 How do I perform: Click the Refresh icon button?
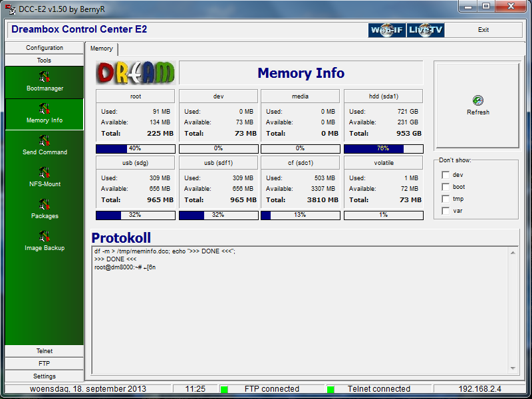pyautogui.click(x=477, y=105)
